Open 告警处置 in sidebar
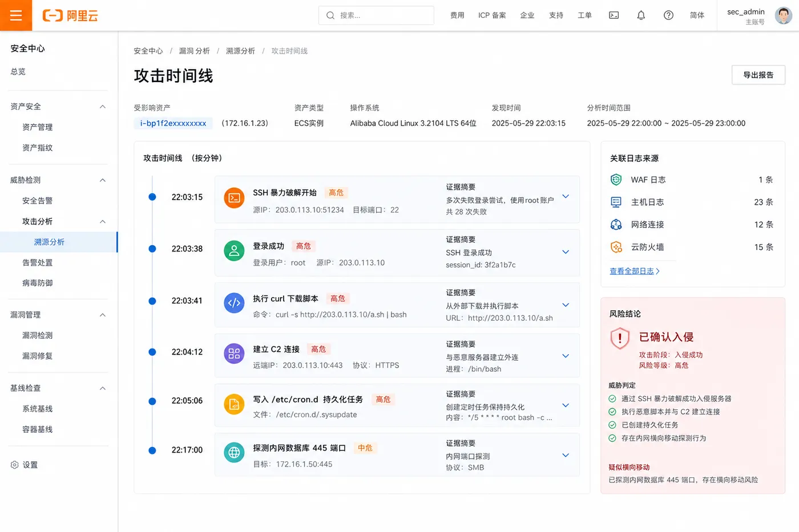799x532 pixels. (x=38, y=262)
